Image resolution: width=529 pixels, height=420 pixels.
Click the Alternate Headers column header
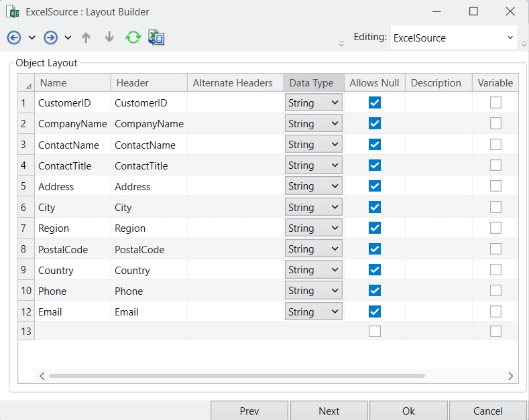233,83
